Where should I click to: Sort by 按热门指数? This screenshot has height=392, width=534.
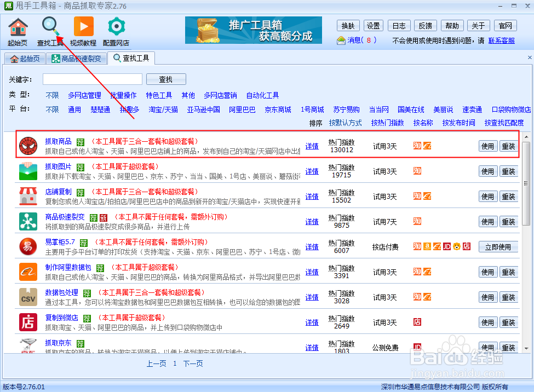pyautogui.click(x=388, y=123)
